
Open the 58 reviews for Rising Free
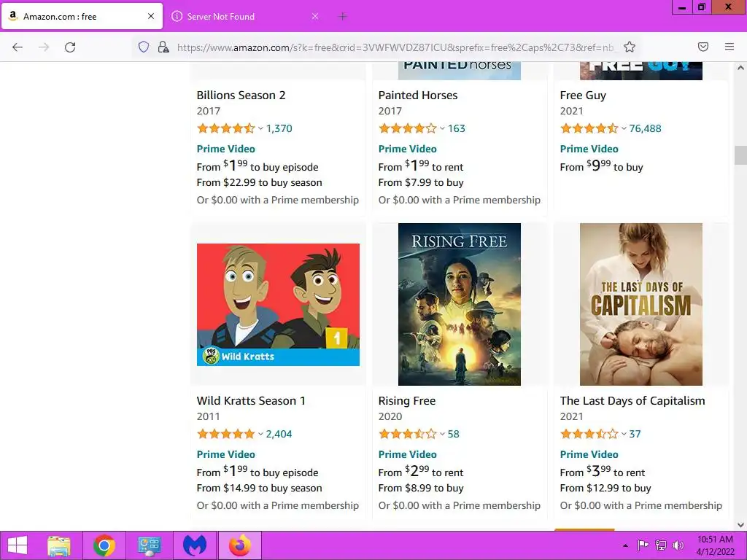[x=454, y=435]
